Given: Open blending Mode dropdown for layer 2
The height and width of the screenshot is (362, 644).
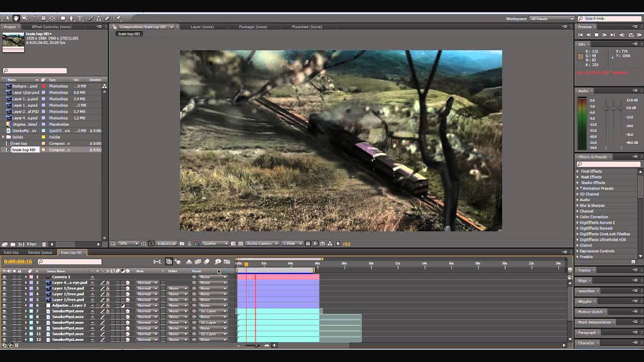Looking at the screenshot, I should pos(148,283).
